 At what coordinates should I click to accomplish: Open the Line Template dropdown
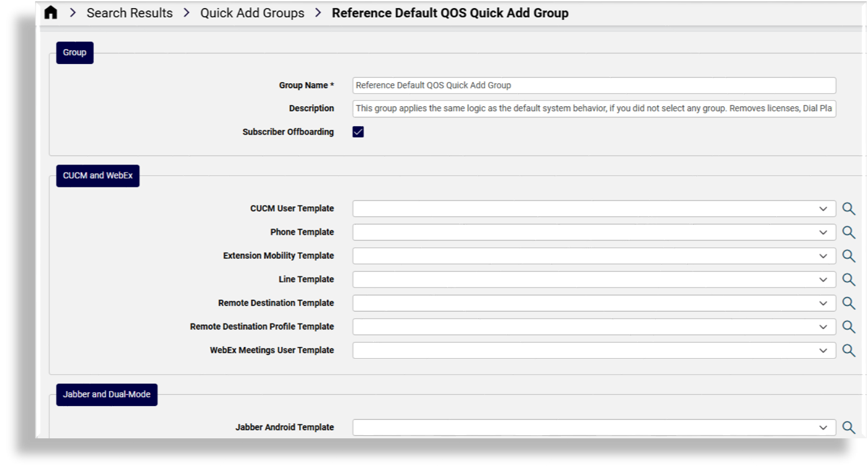click(x=824, y=279)
